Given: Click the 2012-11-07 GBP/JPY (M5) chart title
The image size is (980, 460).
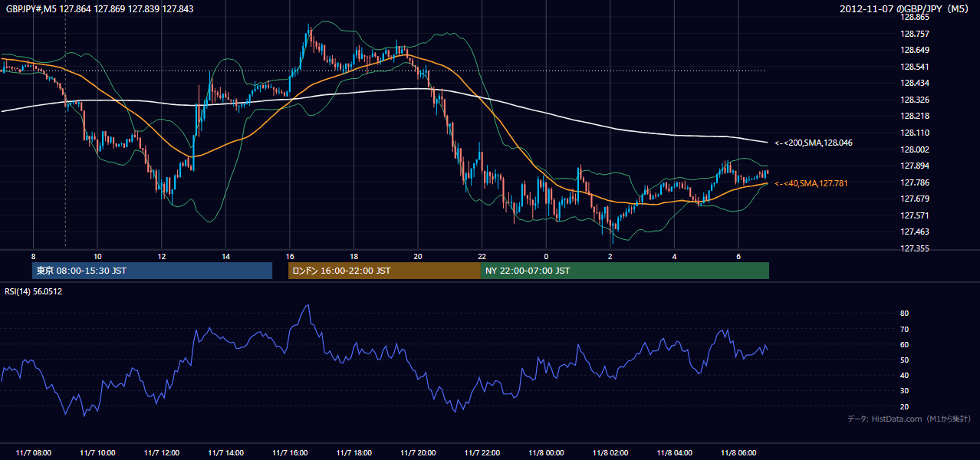Looking at the screenshot, I should [905, 8].
